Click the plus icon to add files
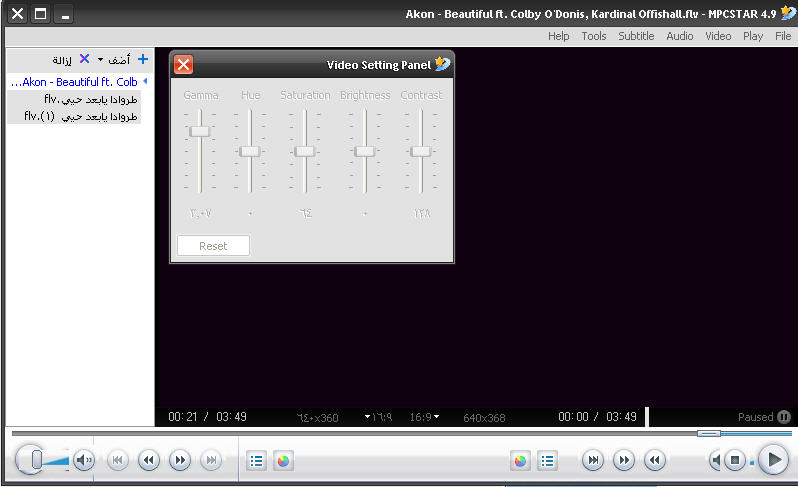Viewport: 798px width, 487px height. (x=143, y=60)
